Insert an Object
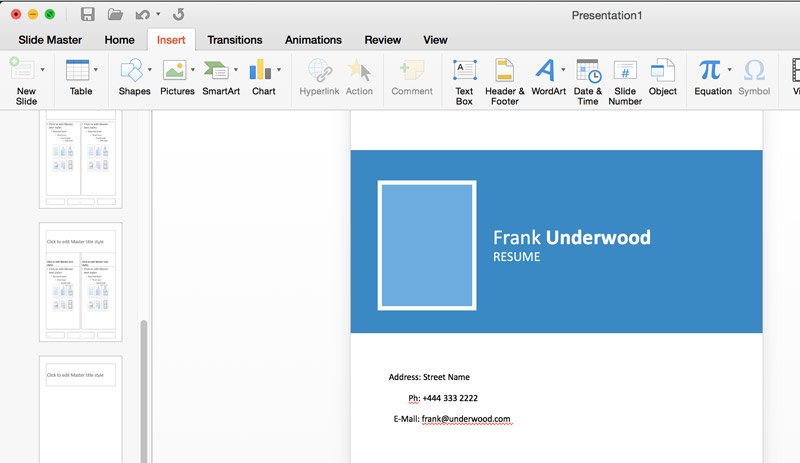 pyautogui.click(x=662, y=80)
